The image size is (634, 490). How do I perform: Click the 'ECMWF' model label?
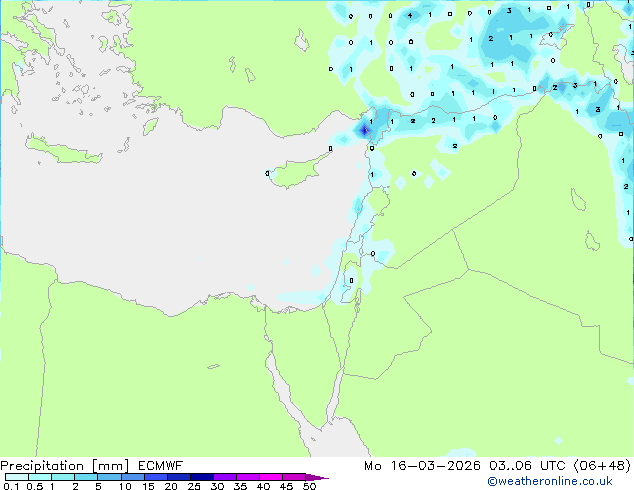(x=161, y=466)
